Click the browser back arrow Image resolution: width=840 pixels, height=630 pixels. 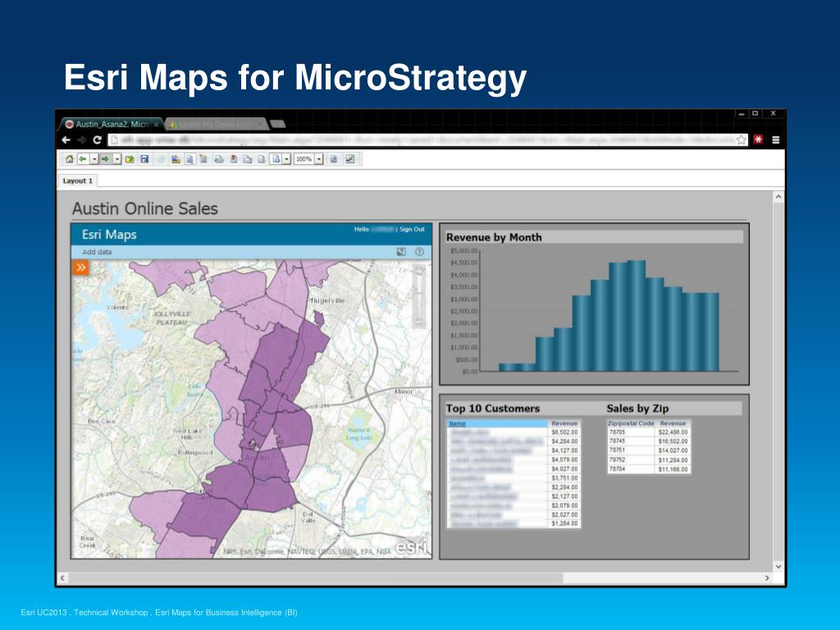coord(66,139)
